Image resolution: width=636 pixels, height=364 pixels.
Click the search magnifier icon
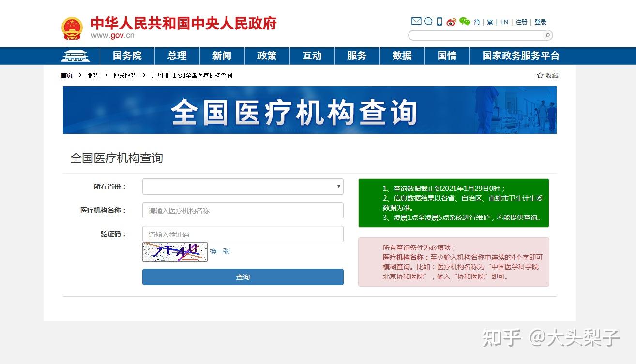547,35
